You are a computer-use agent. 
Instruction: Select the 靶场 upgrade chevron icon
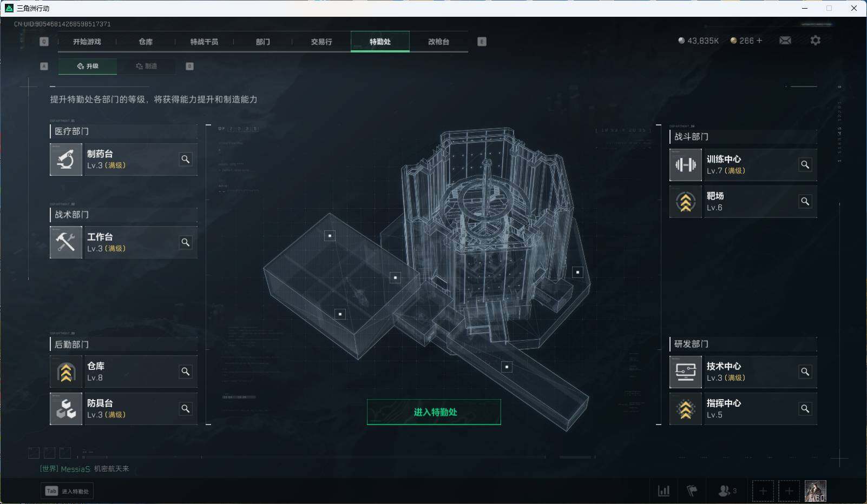[686, 202]
